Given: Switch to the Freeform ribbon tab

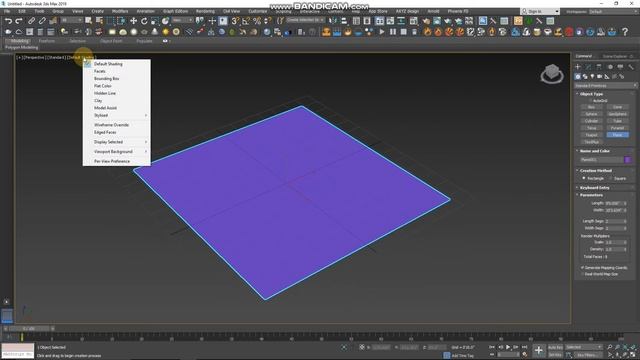Looking at the screenshot, I should (x=47, y=41).
